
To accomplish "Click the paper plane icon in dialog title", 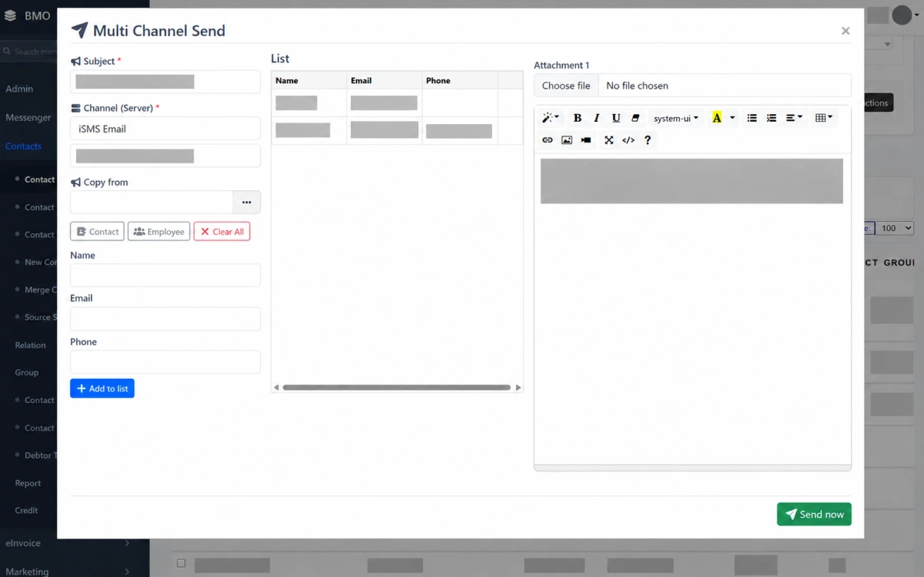I will 79,31.
